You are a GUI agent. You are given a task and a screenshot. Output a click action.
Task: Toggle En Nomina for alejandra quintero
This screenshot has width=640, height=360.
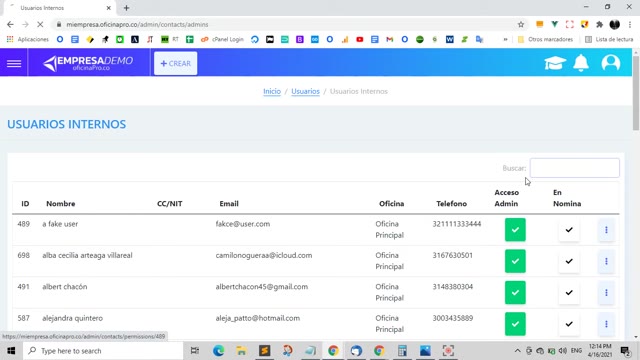[x=569, y=324]
